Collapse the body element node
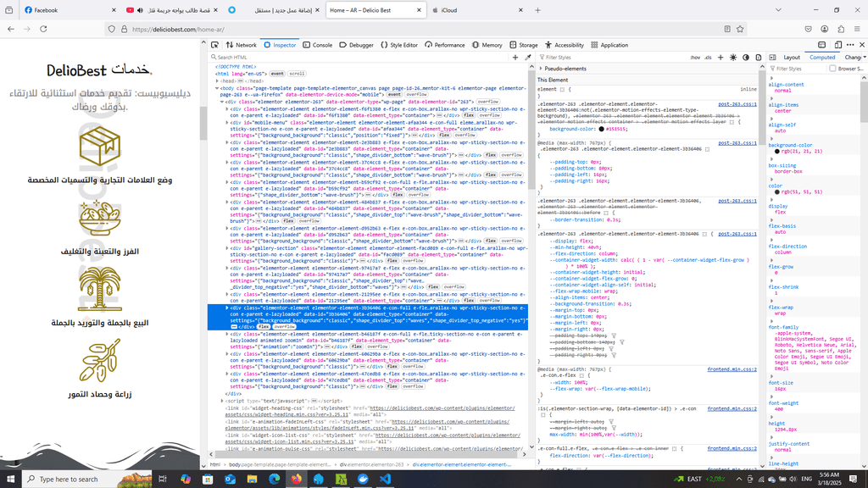 [x=217, y=88]
